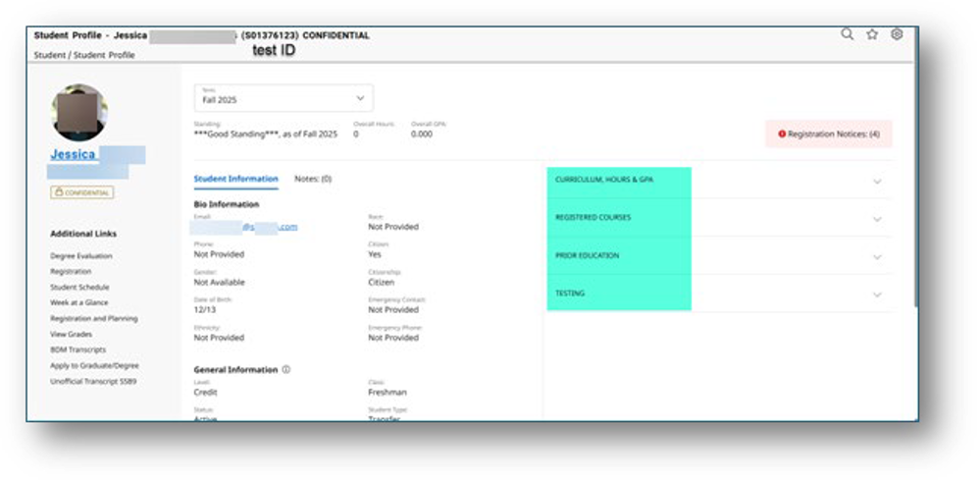Open the Apply to Graduate/Degree link
Image resolution: width=980 pixels, height=483 pixels.
(94, 365)
